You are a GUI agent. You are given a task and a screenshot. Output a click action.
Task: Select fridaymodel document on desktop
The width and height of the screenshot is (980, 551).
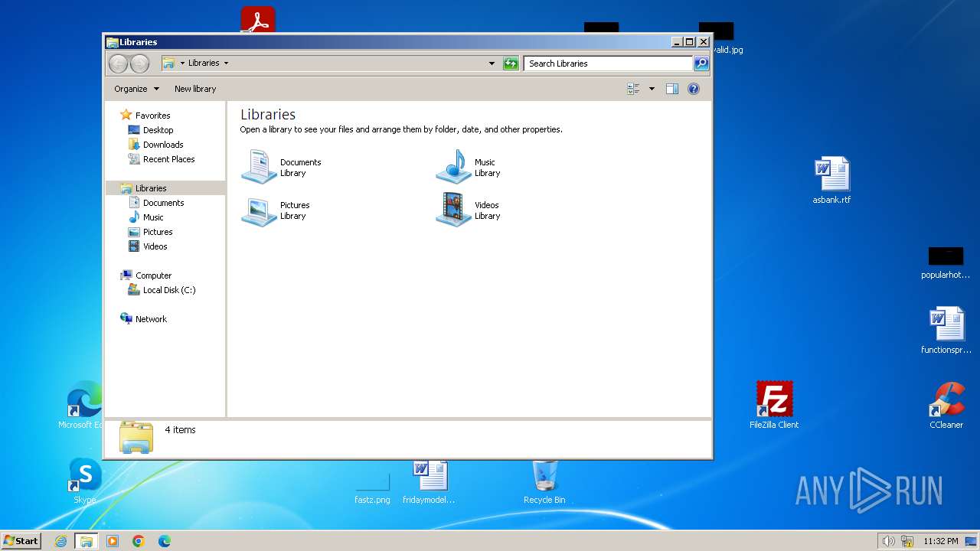point(429,482)
